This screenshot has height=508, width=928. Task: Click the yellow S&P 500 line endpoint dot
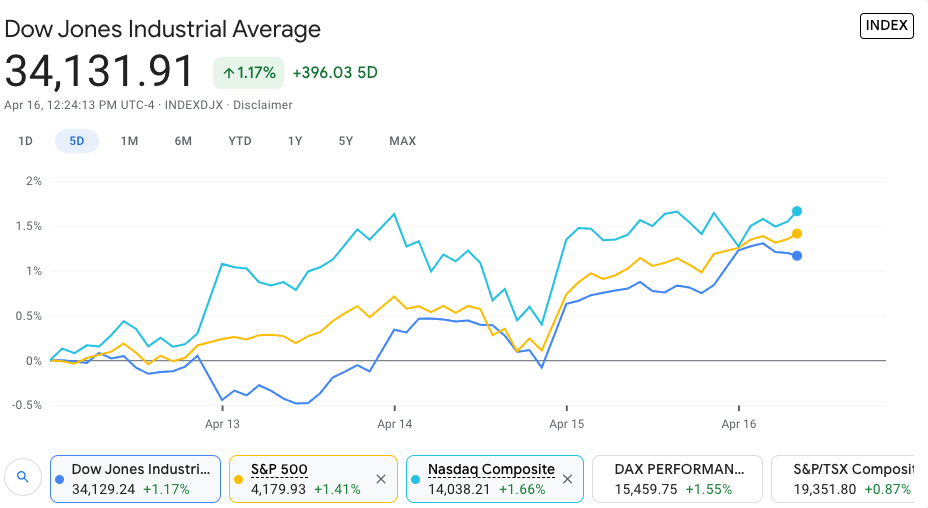[797, 234]
